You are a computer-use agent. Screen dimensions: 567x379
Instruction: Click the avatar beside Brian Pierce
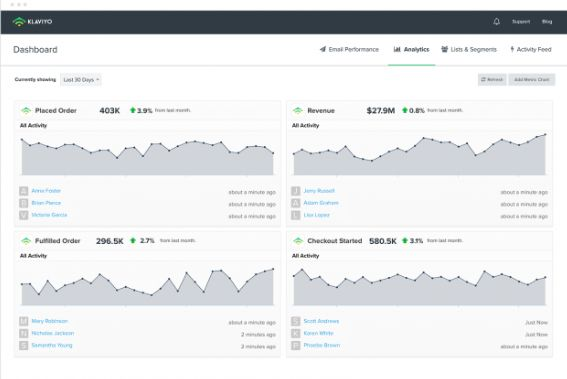click(24, 203)
